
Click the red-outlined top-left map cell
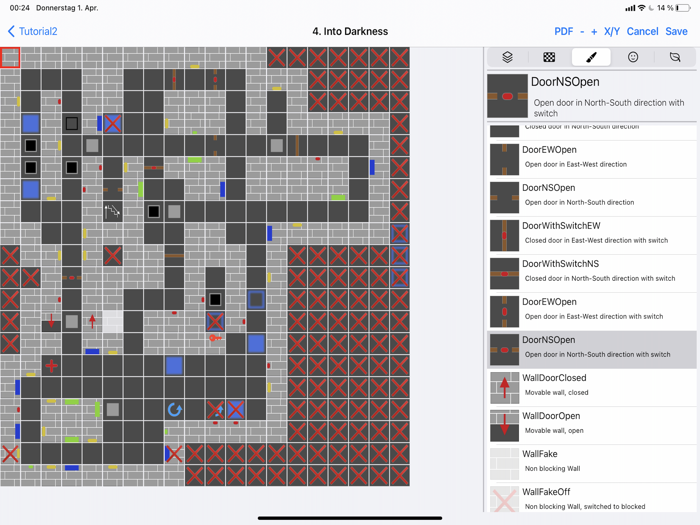[x=10, y=58]
